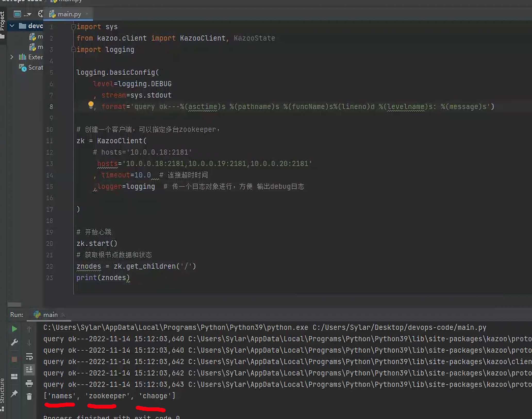Click the green Rerun button
The width and height of the screenshot is (532, 419).
[x=14, y=329]
